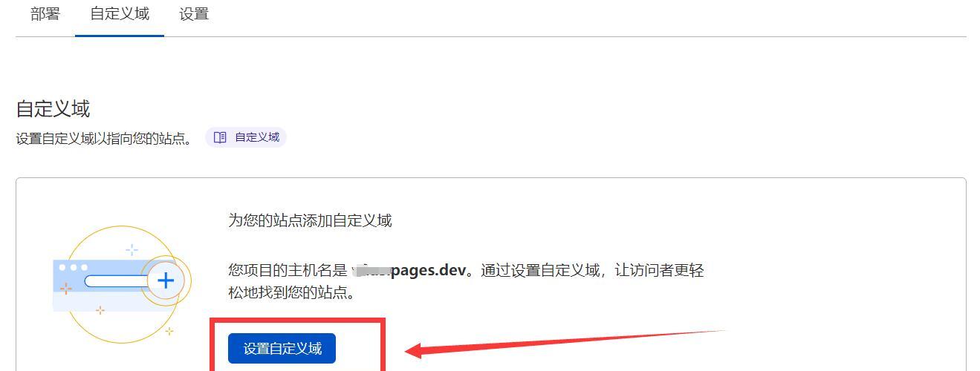Screen dimensions: 980x371
Task: Click the 为您的站点添加自定义域 card title
Action: pos(310,220)
